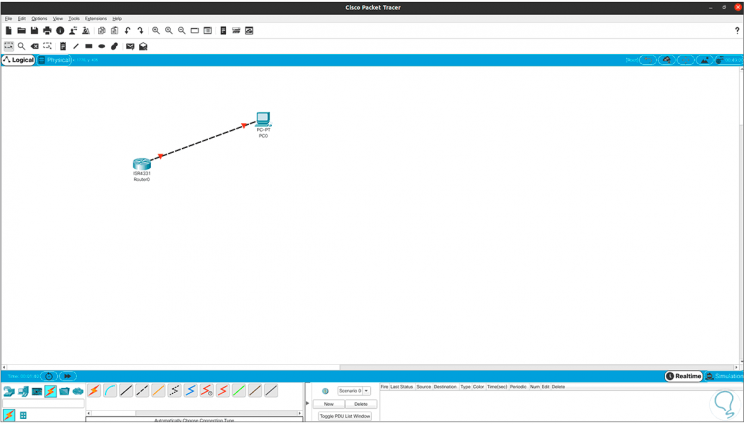Open the Tools menu
The width and height of the screenshot is (745, 424).
[x=74, y=19]
